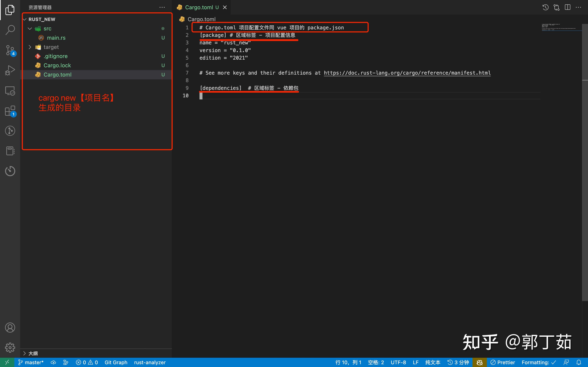The height and width of the screenshot is (367, 588).
Task: Collapse the src folder
Action: [x=30, y=29]
